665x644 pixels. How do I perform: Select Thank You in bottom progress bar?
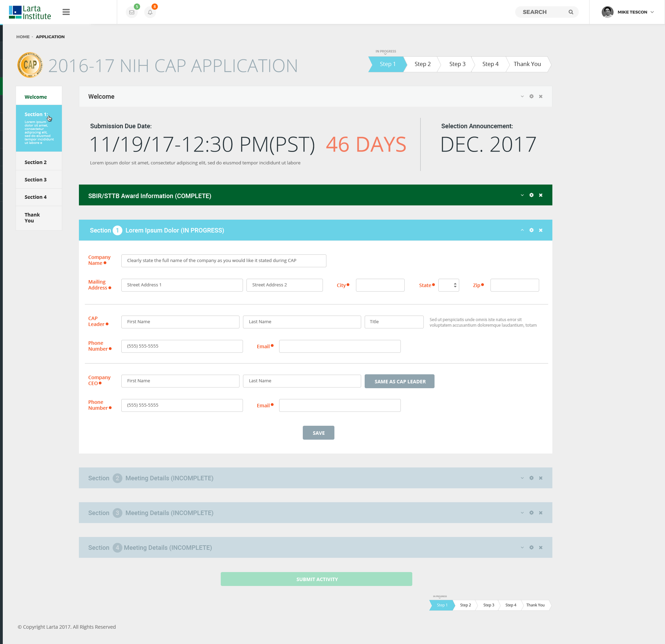[x=535, y=605]
